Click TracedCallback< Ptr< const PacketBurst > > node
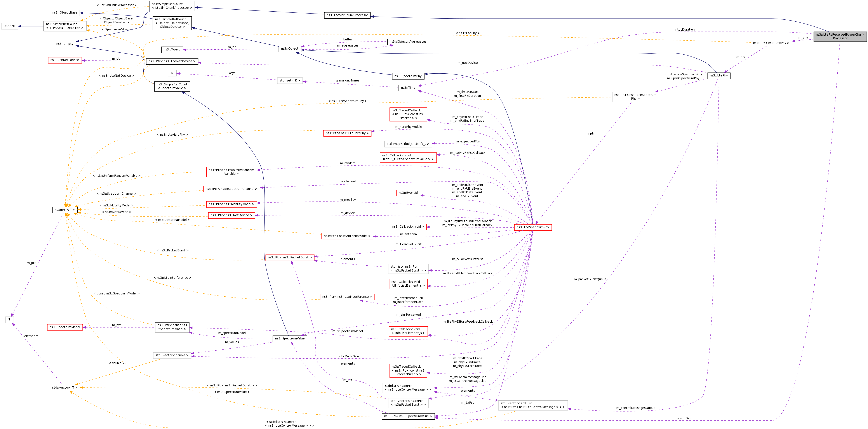 tap(408, 370)
